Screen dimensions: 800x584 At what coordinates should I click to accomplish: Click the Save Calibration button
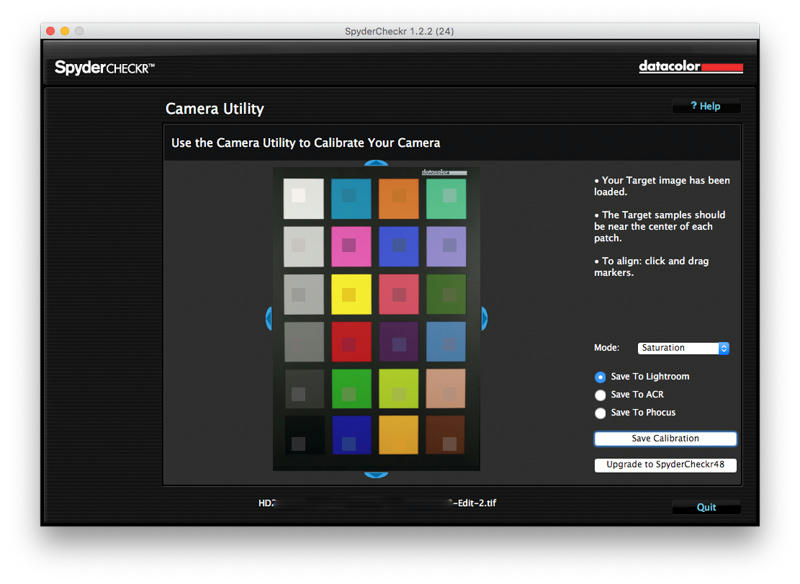pyautogui.click(x=665, y=439)
